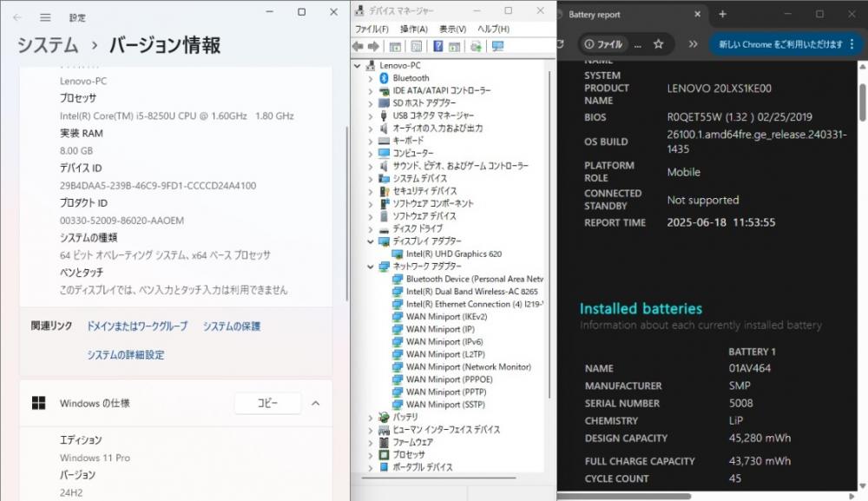Click Chrome's vertical scrollbar thumb
868x501 pixels.
(x=863, y=102)
